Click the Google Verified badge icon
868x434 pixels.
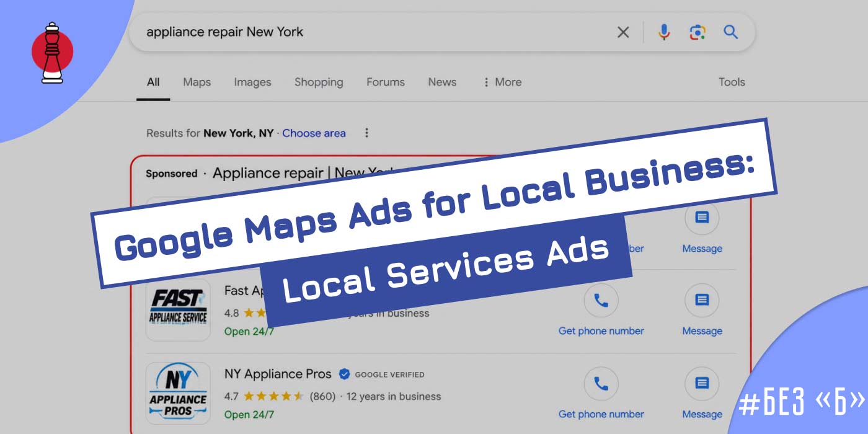pyautogui.click(x=344, y=374)
